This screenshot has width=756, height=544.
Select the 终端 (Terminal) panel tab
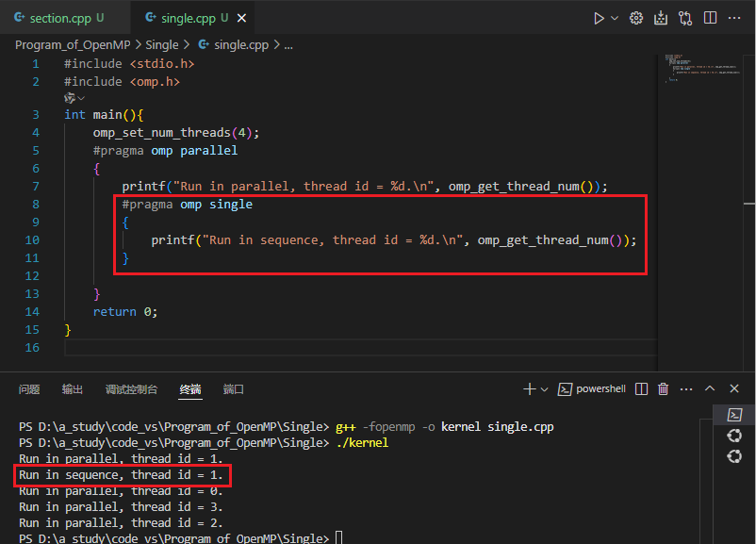coord(190,389)
